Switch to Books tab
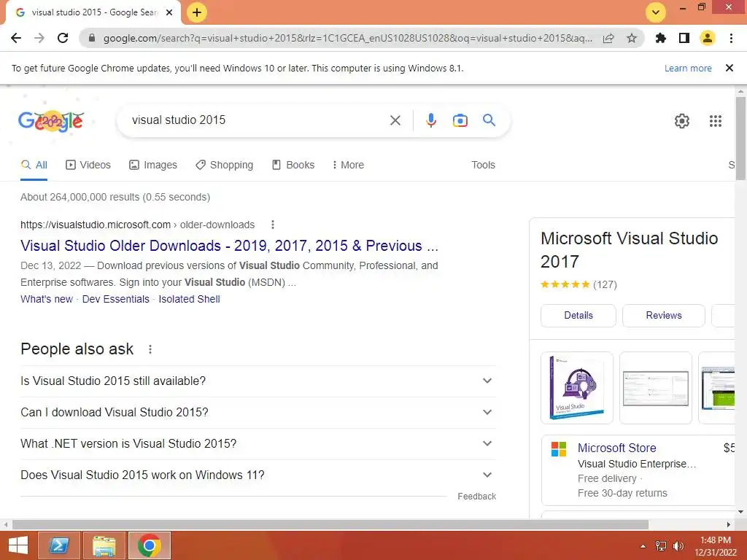Screen dimensions: 747x560 (x=293, y=165)
